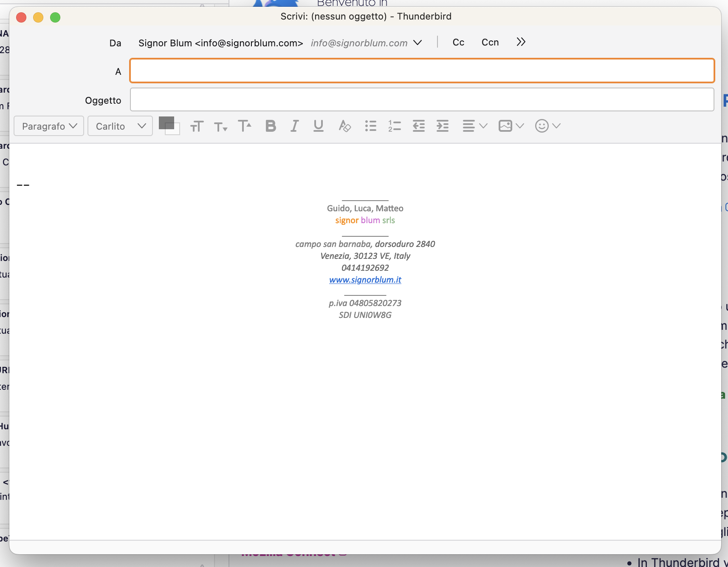Open the Carlito font dropdown
Screen dimensions: 728x567
point(120,126)
